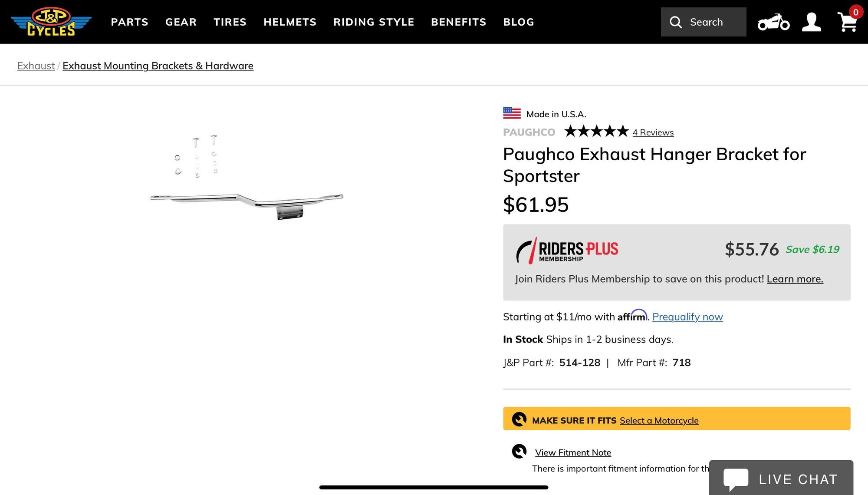Click Select a Motorcycle link
Image resolution: width=868 pixels, height=495 pixels.
[659, 420]
